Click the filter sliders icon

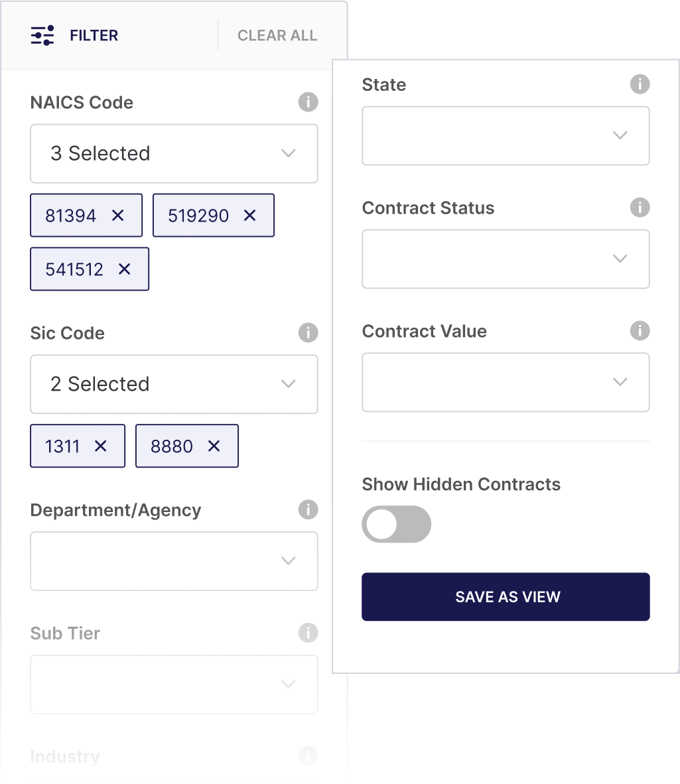[42, 35]
